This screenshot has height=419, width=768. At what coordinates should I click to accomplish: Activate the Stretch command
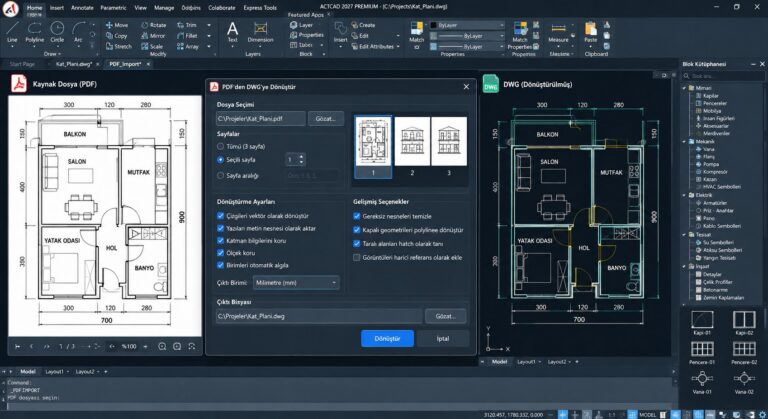point(119,47)
